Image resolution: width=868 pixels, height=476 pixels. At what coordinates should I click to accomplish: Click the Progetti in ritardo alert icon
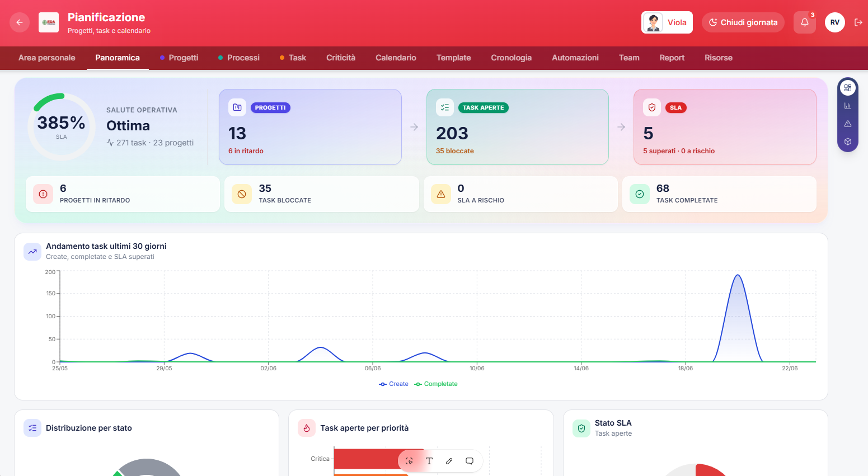point(43,194)
